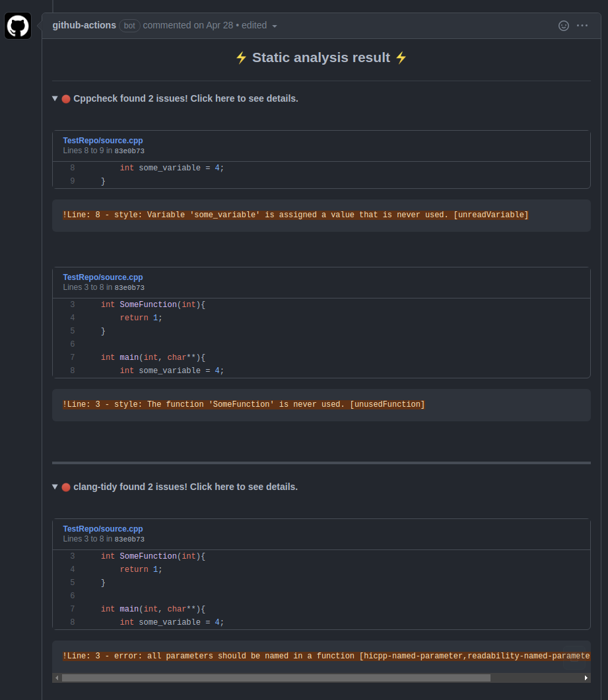
Task: Open TestRepo/source.cpp link under clang-tidy
Action: (x=102, y=529)
